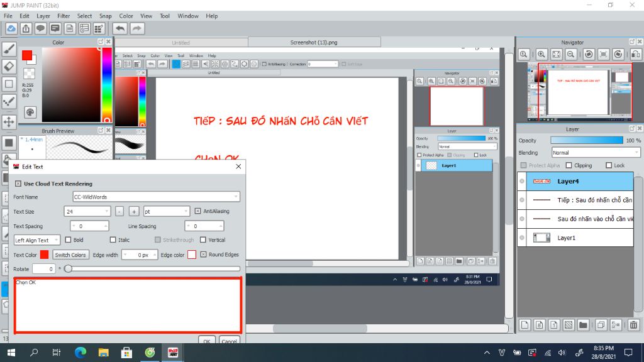Open Text Size dropdown showing 24

tap(87, 211)
